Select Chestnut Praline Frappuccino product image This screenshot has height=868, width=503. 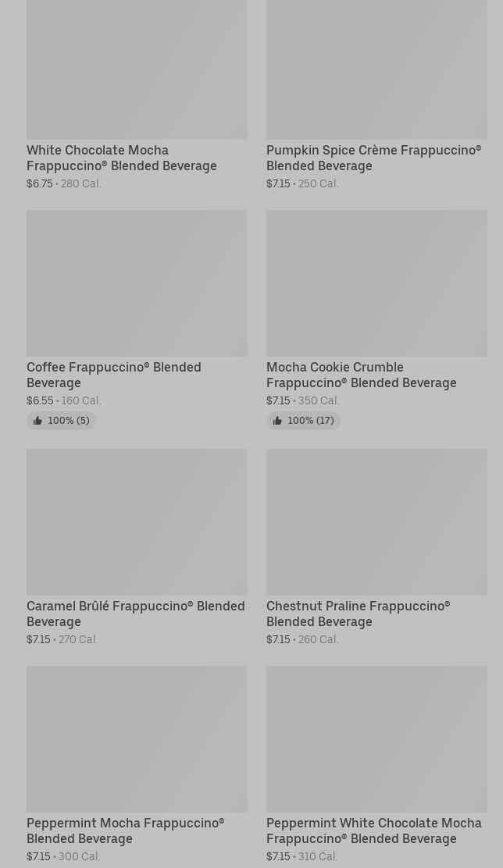click(376, 521)
